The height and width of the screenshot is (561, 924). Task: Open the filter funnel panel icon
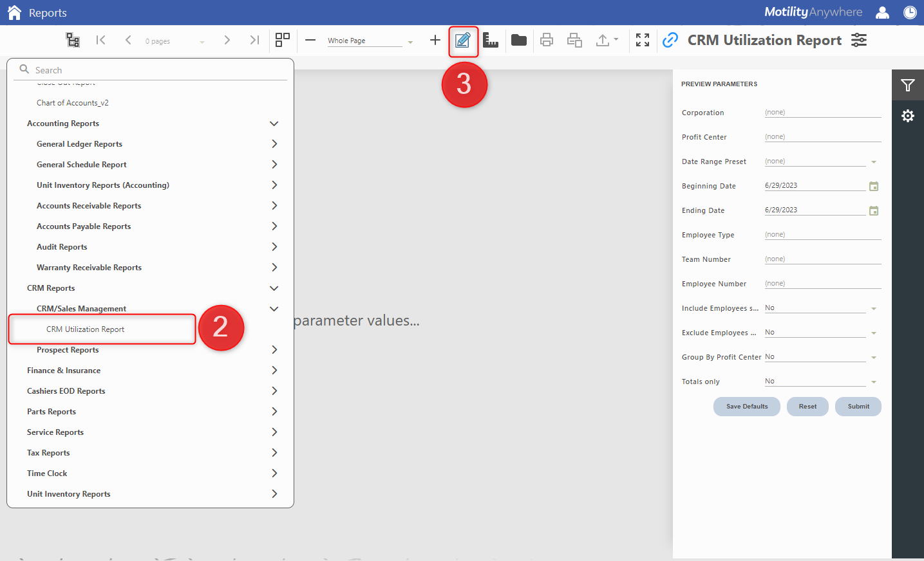pos(907,85)
